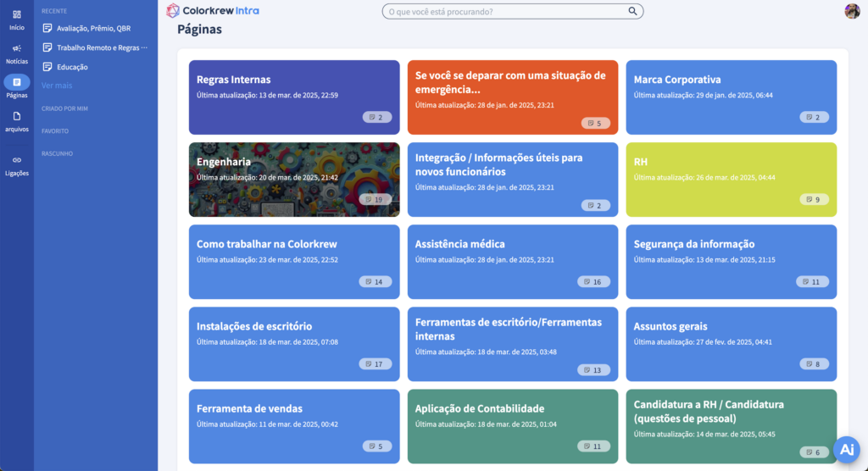The height and width of the screenshot is (471, 868).
Task: Open the Ai assistant button
Action: point(847,449)
